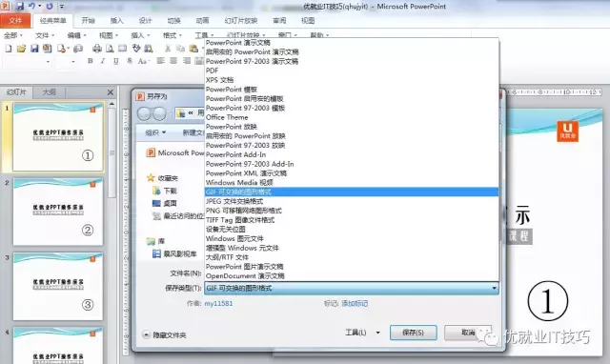Click the Print Preview icon in the classic toolbar
Image resolution: width=610 pixels, height=364 pixels.
click(x=111, y=49)
